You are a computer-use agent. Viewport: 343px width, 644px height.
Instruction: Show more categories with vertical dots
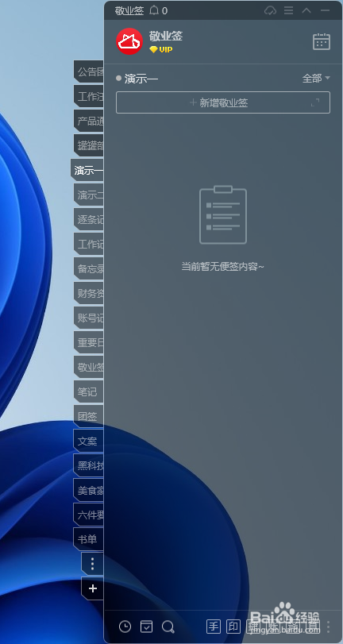92,564
